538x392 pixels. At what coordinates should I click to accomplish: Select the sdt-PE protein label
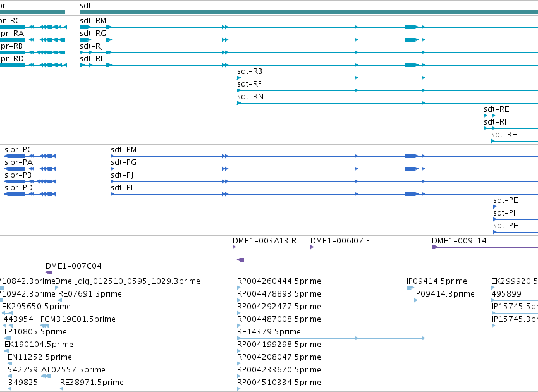click(x=506, y=201)
